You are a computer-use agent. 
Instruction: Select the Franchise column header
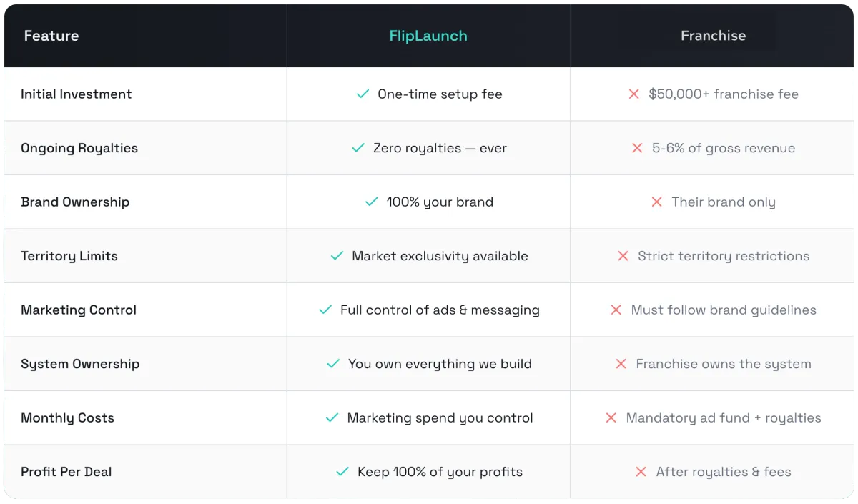713,36
